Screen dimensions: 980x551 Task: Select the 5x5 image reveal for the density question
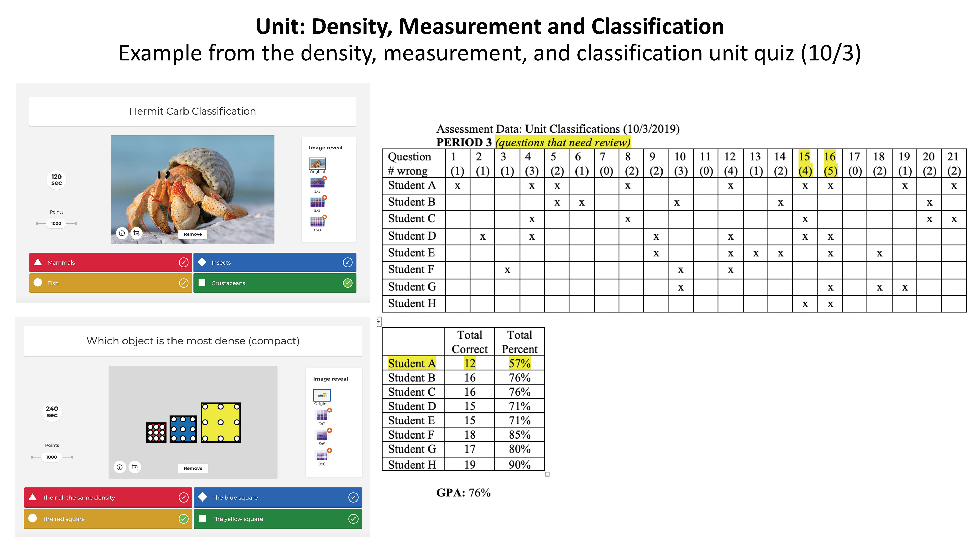(x=322, y=435)
